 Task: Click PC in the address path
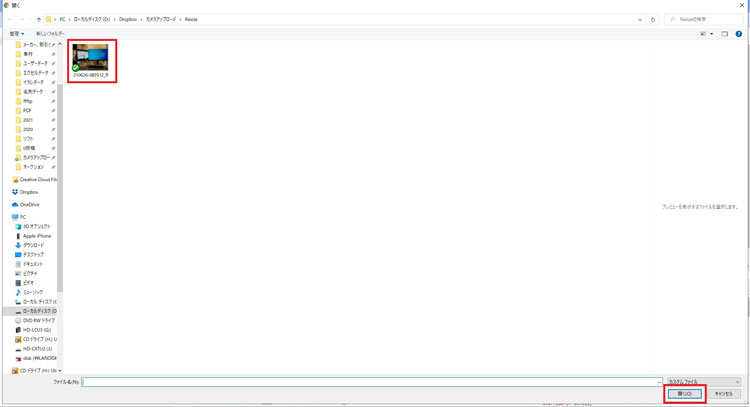click(62, 20)
